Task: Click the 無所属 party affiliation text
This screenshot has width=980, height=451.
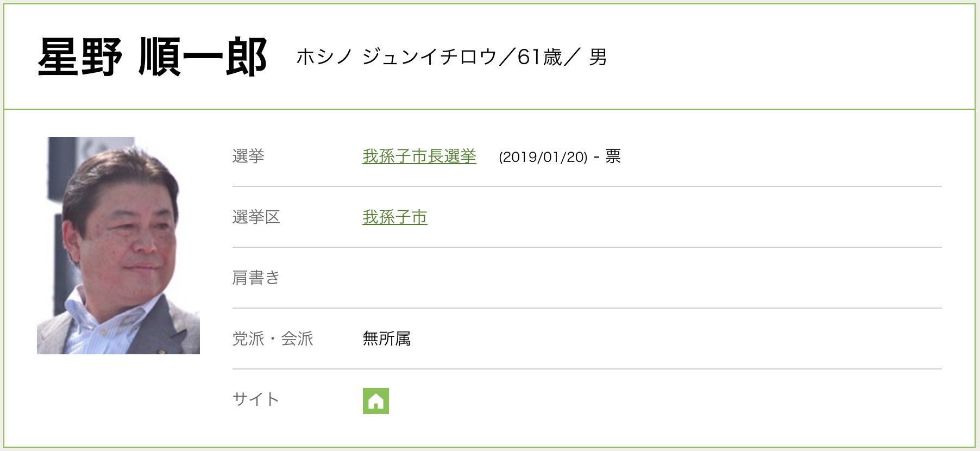Action: pos(386,339)
